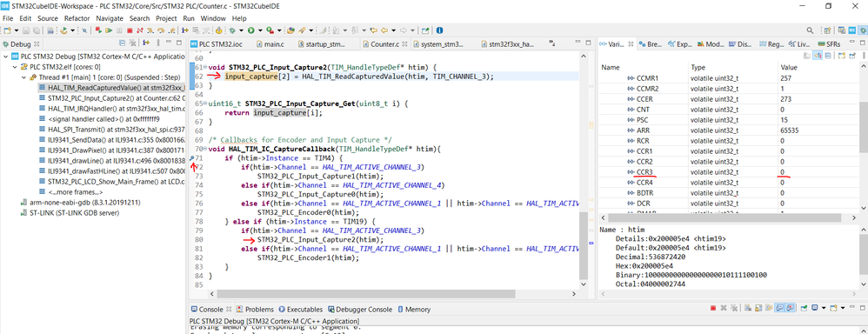Click the search magnifier icon at top right
868x334 pixels.
811,30
